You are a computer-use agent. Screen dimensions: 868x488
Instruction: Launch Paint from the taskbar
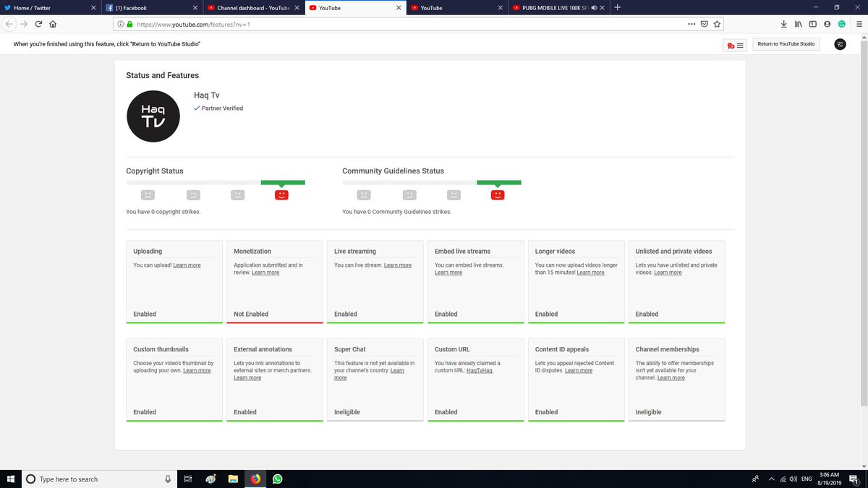[x=210, y=479]
